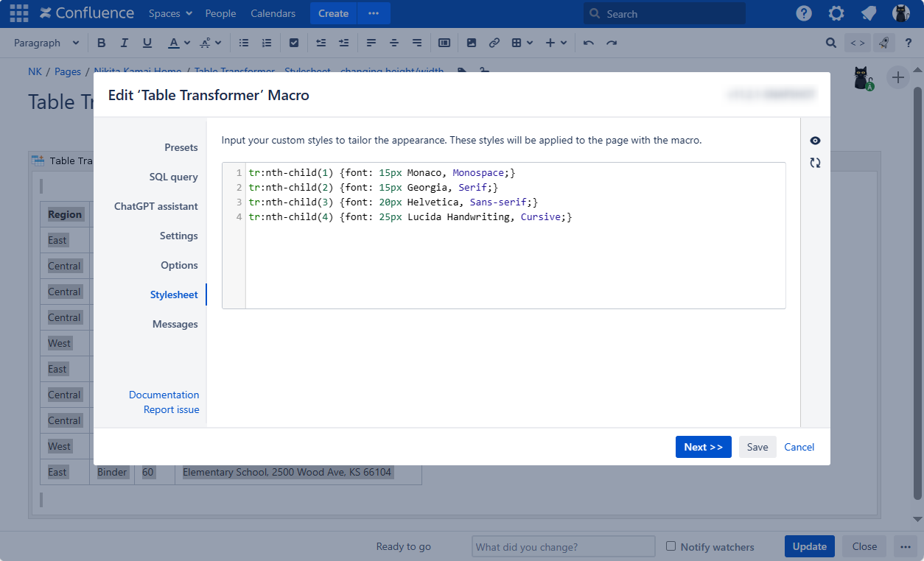Open the notifications icon in header
This screenshot has height=561, width=924.
[869, 13]
